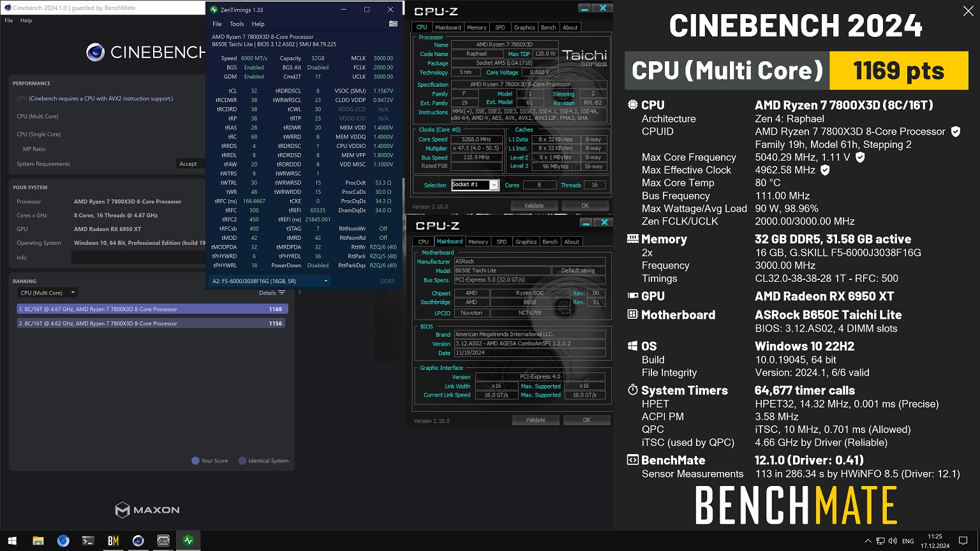Select CPU (Single Core) test in Performance
Viewport: 980px width, 551px height.
[38, 135]
